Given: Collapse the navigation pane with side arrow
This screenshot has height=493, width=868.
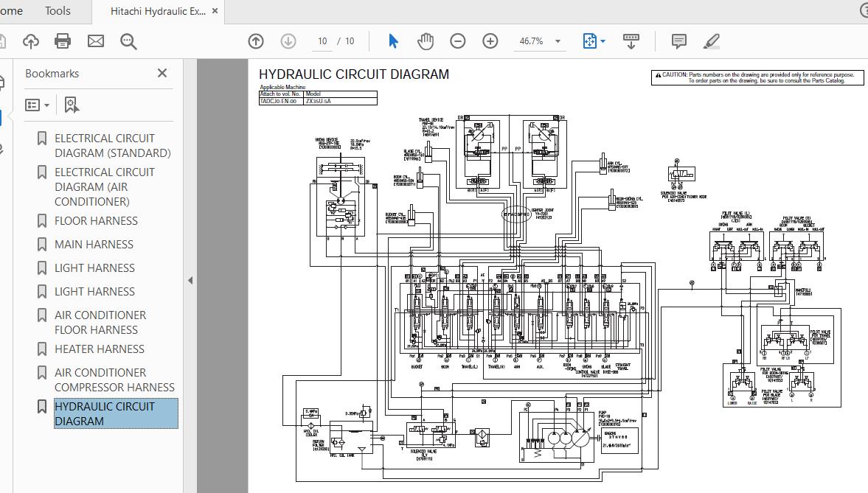Looking at the screenshot, I should pyautogui.click(x=190, y=281).
